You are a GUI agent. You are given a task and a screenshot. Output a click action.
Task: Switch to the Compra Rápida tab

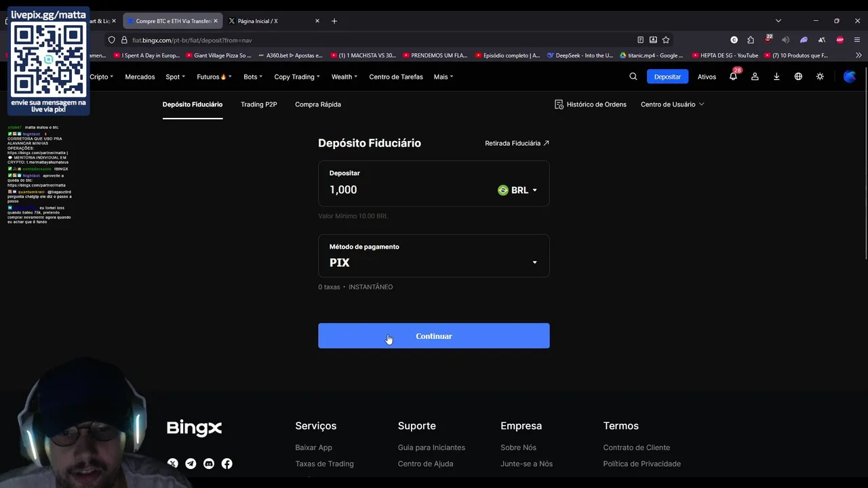pyautogui.click(x=318, y=104)
